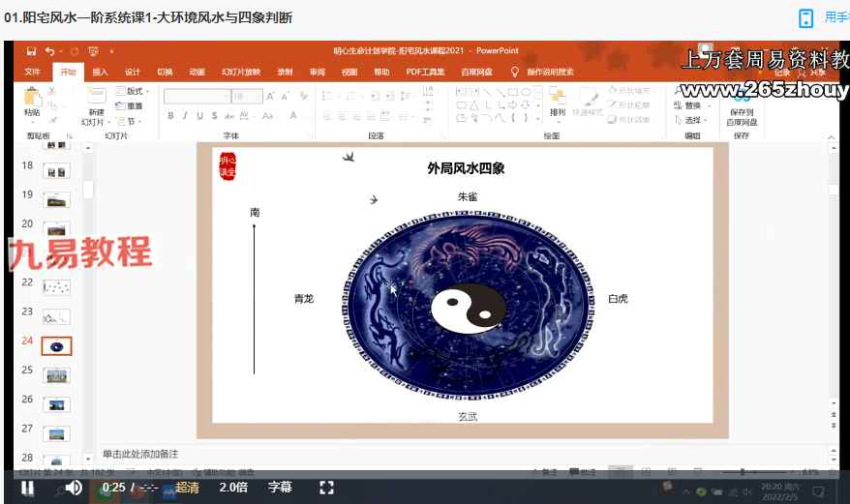Change video quality via 超清 button
The image size is (850, 504).
187,488
